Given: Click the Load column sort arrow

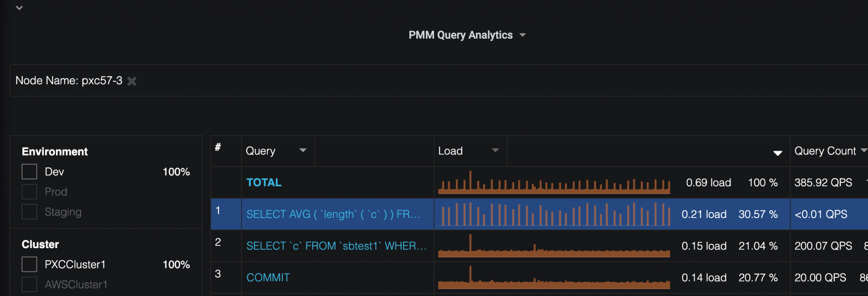Looking at the screenshot, I should pyautogui.click(x=777, y=153).
